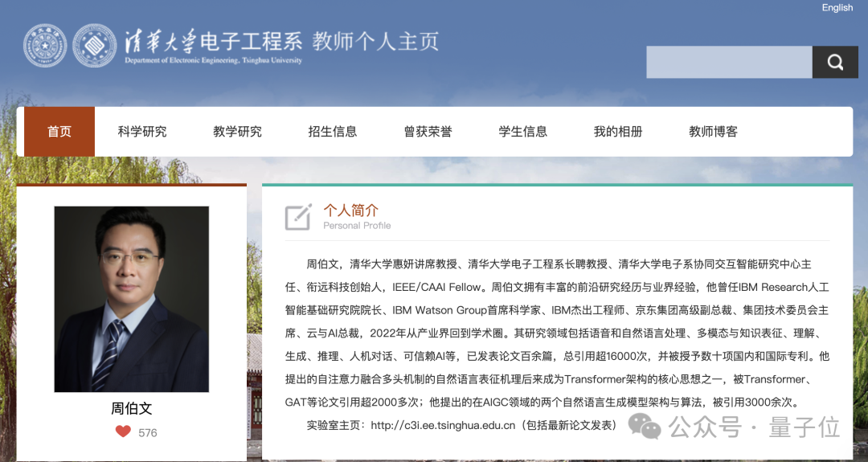Click the text IBM Watson Group首席科学家
Screen dimensions: 868x462
coord(467,310)
